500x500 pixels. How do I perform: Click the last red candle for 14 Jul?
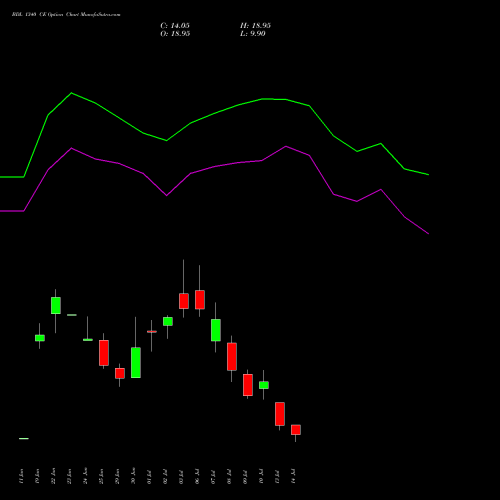(296, 430)
